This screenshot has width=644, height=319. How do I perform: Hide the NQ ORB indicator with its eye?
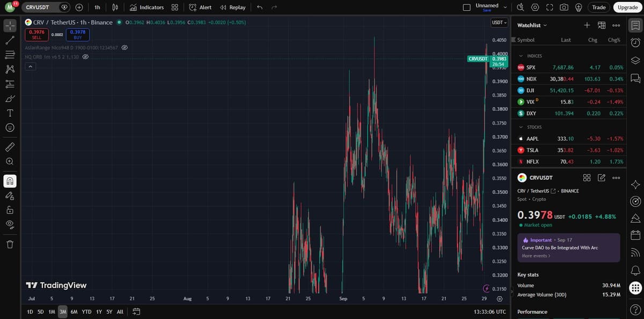85,57
